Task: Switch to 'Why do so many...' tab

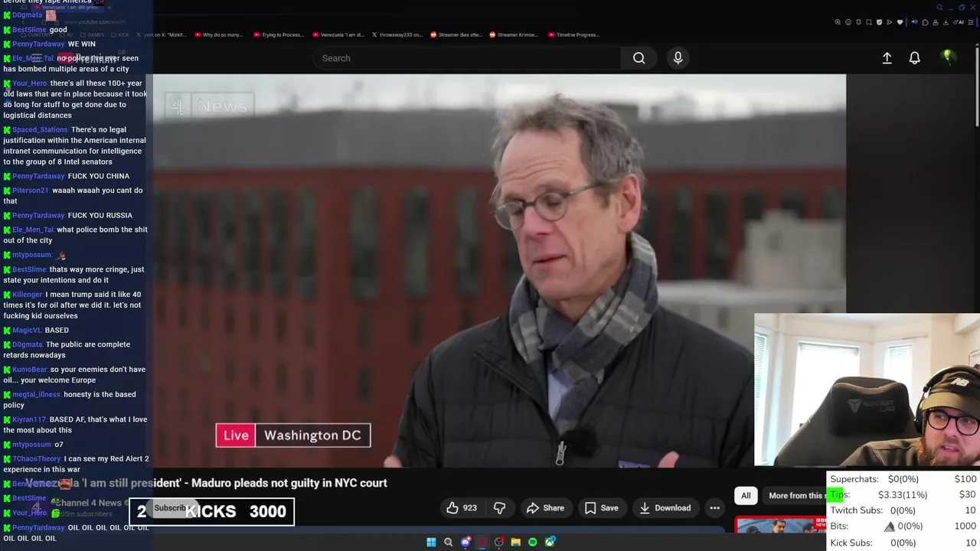Action: point(219,34)
